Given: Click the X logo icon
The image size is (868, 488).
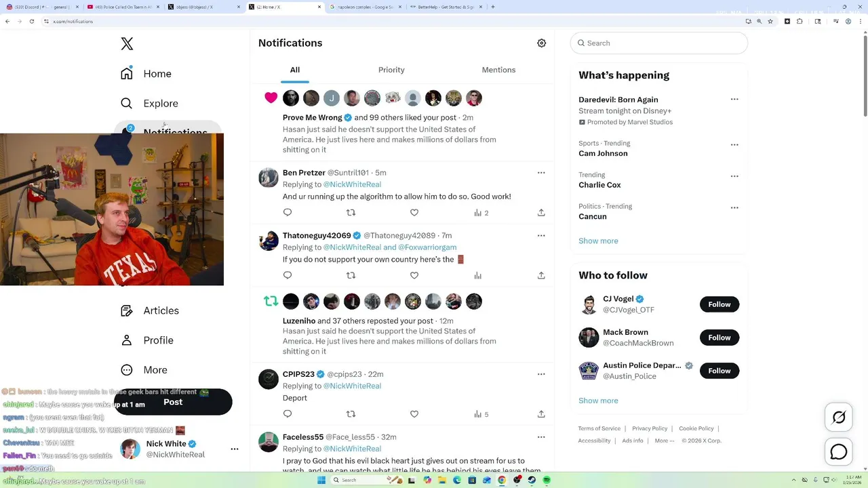Looking at the screenshot, I should 127,44.
